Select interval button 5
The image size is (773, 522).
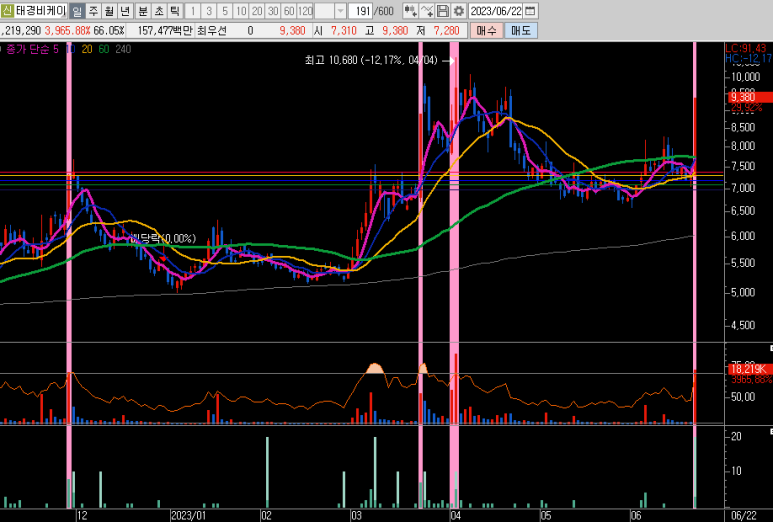[x=225, y=10]
